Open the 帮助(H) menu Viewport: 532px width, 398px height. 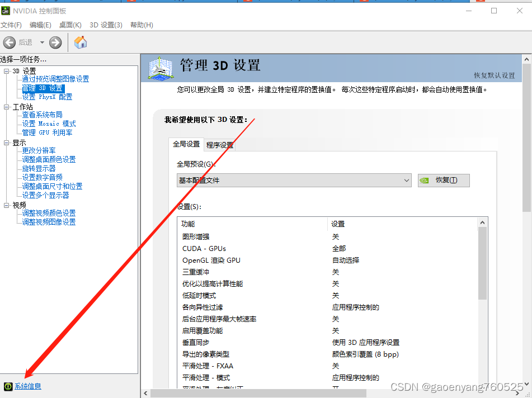(x=142, y=25)
